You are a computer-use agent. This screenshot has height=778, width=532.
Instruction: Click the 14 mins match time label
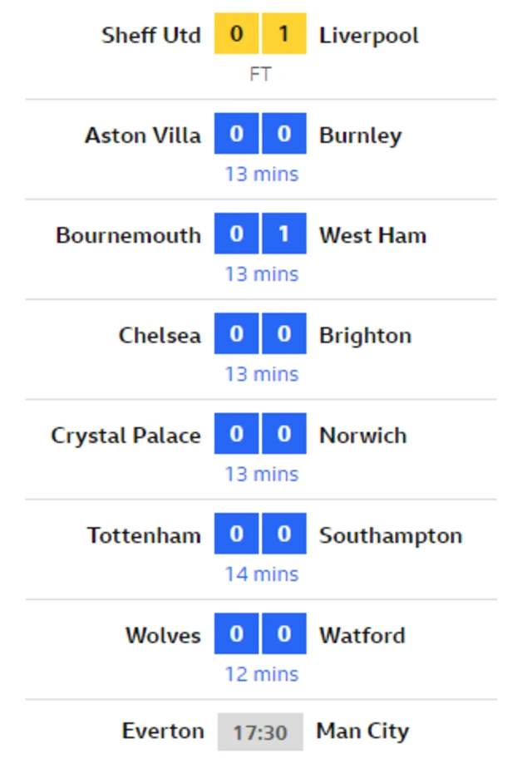(x=261, y=574)
